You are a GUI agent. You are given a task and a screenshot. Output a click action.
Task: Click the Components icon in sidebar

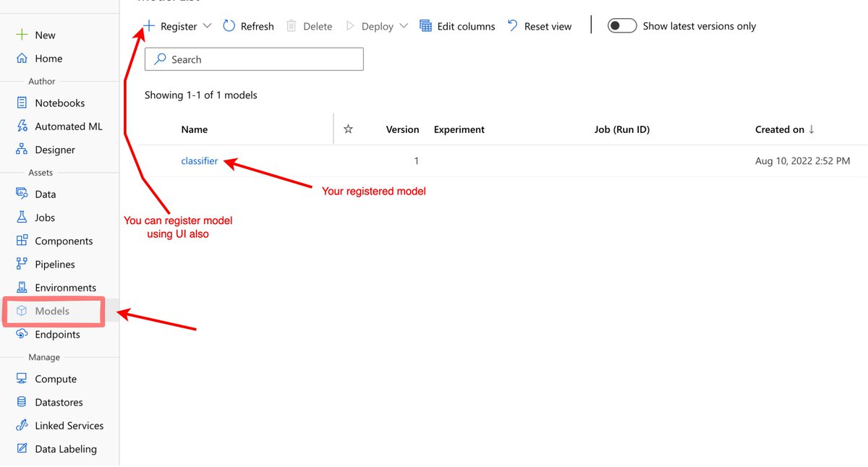coord(22,241)
